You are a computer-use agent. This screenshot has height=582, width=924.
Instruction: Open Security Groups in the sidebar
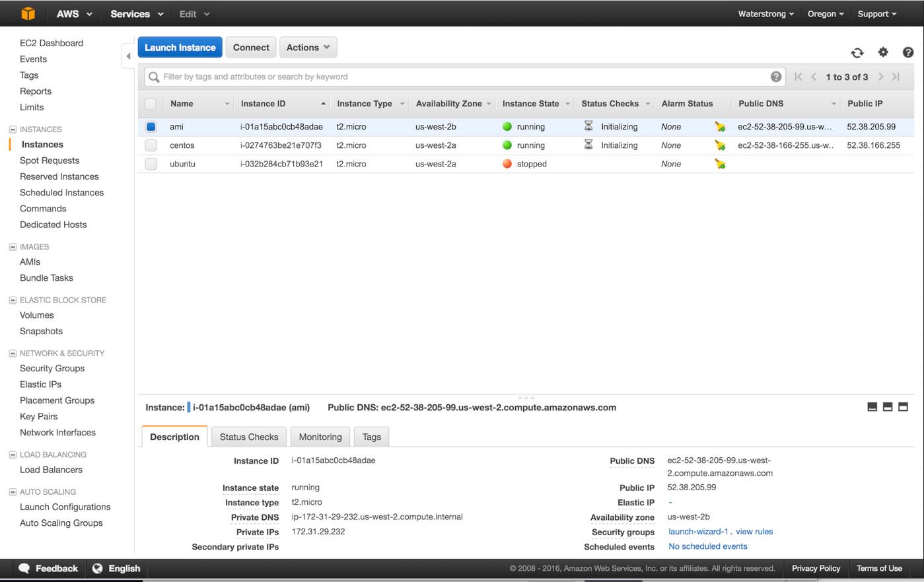(52, 369)
